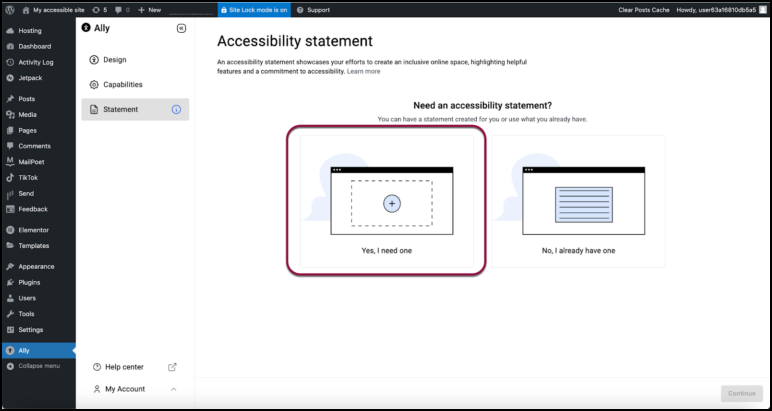Open the Capabilities section
This screenshot has width=772, height=411.
click(123, 85)
